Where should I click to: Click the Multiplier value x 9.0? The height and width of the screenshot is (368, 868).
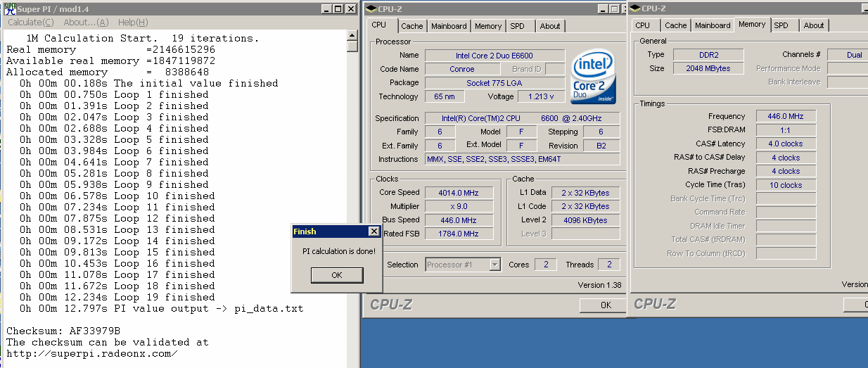459,206
